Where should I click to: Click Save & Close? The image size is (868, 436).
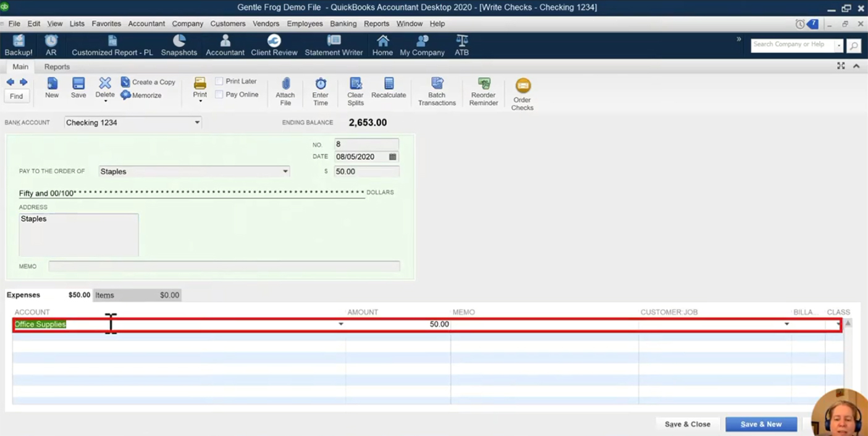coord(688,424)
